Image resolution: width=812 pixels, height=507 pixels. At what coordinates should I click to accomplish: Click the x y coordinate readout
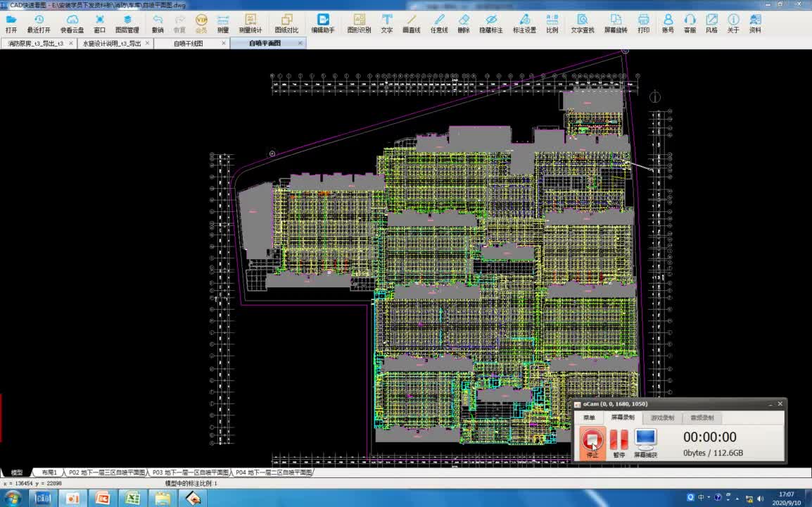coord(32,484)
